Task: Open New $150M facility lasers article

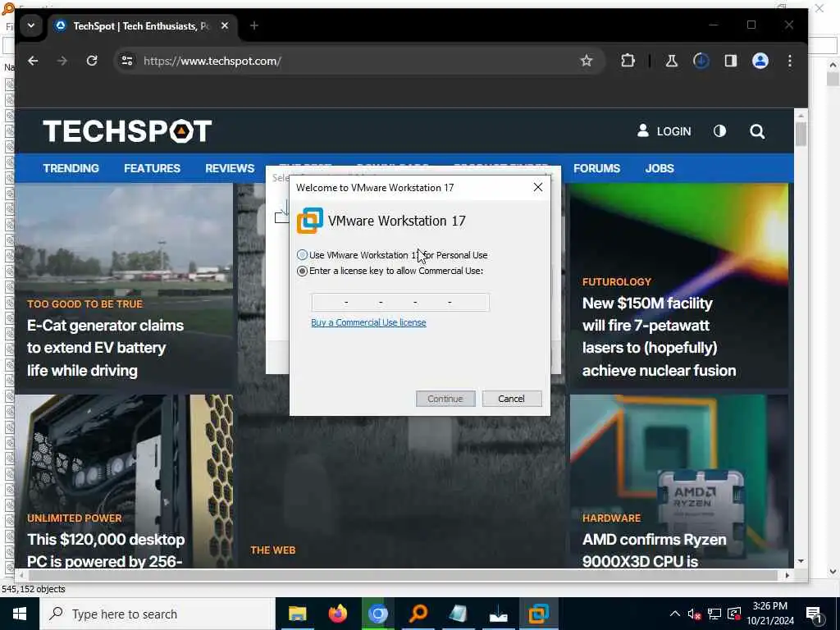Action: point(659,337)
